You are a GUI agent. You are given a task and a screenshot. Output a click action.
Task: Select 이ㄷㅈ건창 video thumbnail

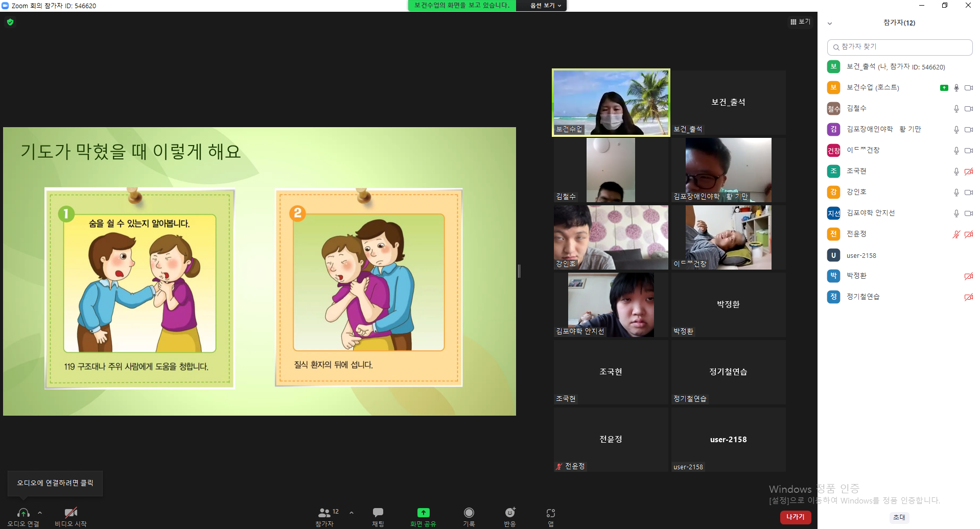[729, 237]
